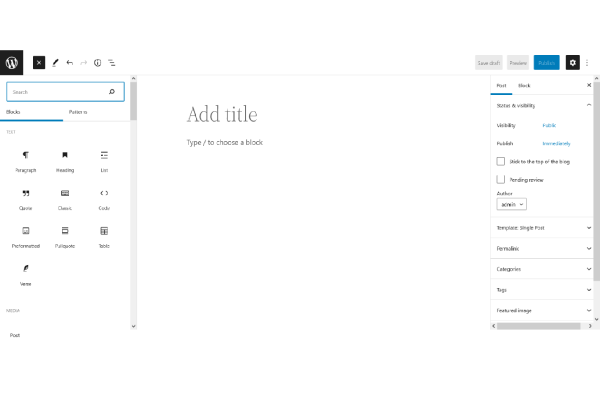Viewport: 600px width, 400px height.
Task: Insert a List block
Action: (104, 155)
